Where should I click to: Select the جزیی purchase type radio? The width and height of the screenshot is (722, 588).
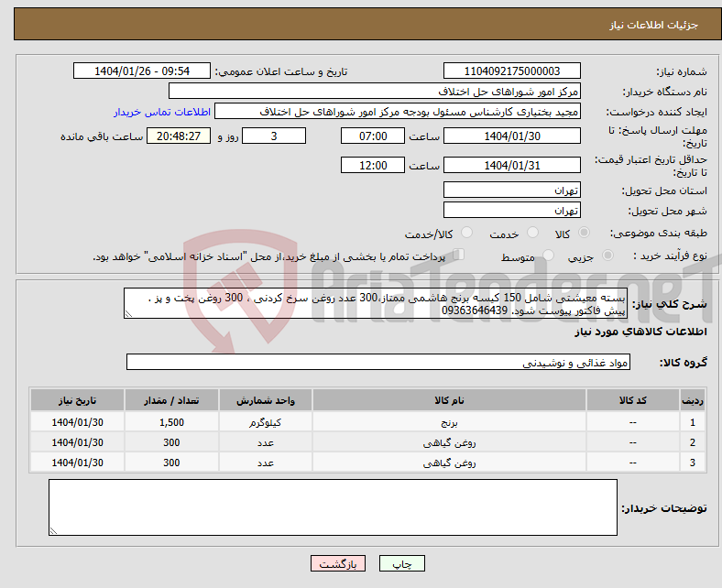click(607, 256)
